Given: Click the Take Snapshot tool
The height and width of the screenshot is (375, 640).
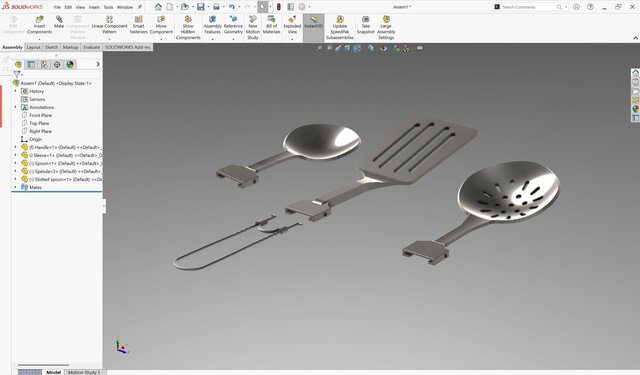Looking at the screenshot, I should coord(365,25).
